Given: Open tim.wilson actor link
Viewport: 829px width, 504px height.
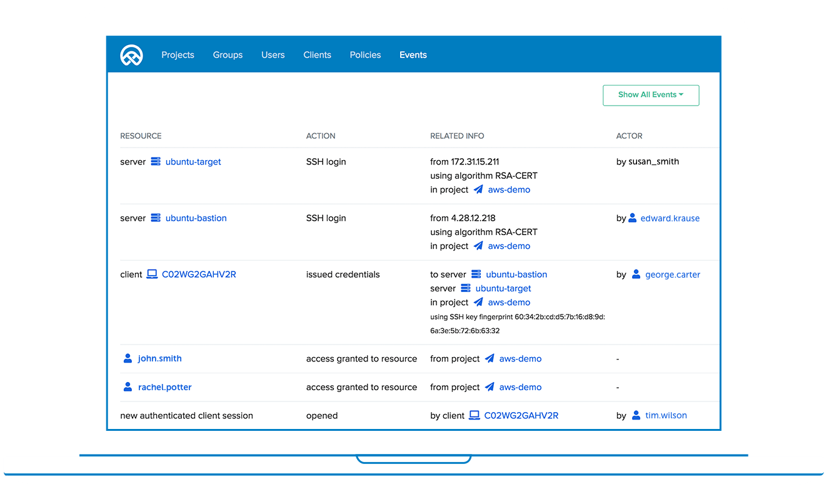Looking at the screenshot, I should 666,415.
